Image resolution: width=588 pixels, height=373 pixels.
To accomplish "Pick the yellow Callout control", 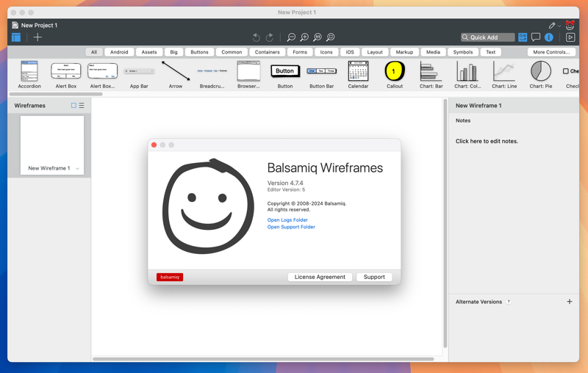I will (395, 74).
